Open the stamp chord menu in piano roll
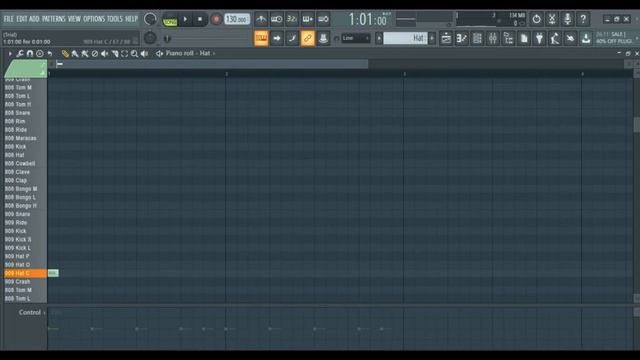The image size is (640, 360). [40, 53]
